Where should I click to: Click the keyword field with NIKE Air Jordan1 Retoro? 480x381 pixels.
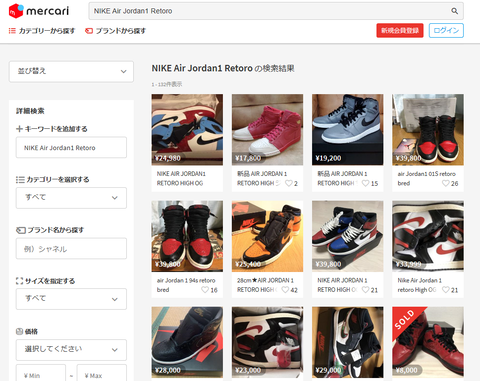[x=71, y=147]
